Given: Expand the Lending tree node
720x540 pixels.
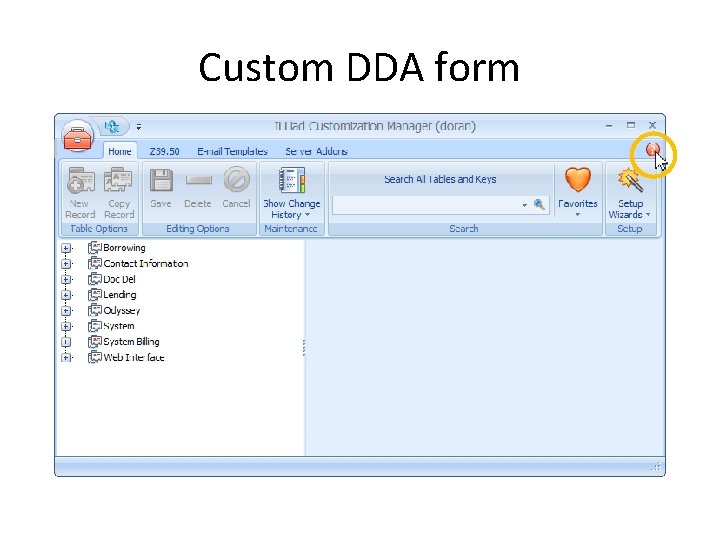Looking at the screenshot, I should pos(66,295).
